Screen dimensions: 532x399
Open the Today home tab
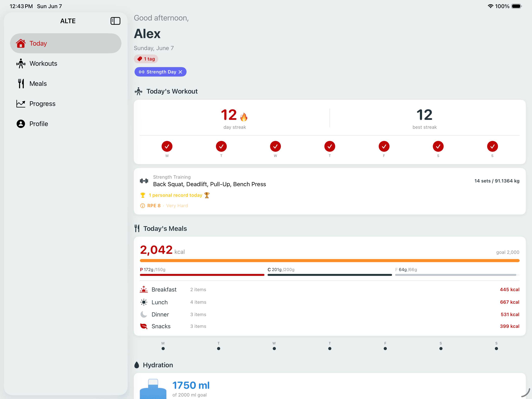[x=65, y=43]
